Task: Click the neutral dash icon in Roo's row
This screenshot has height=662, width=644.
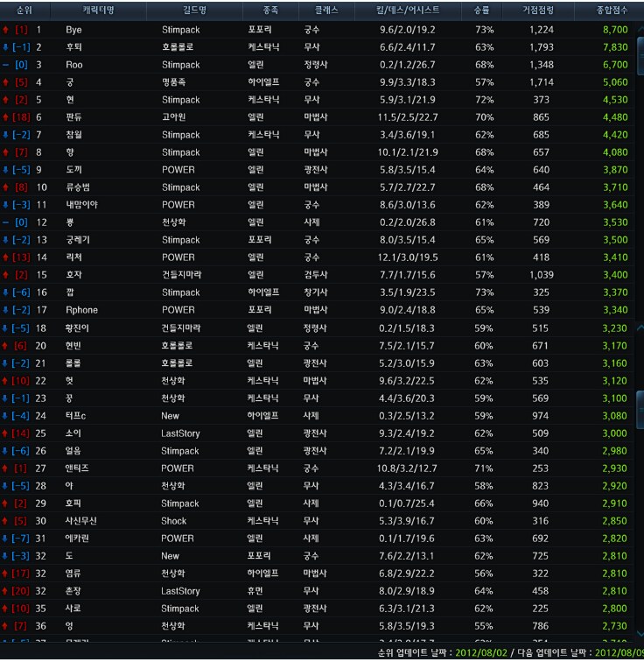Action: pyautogui.click(x=6, y=65)
